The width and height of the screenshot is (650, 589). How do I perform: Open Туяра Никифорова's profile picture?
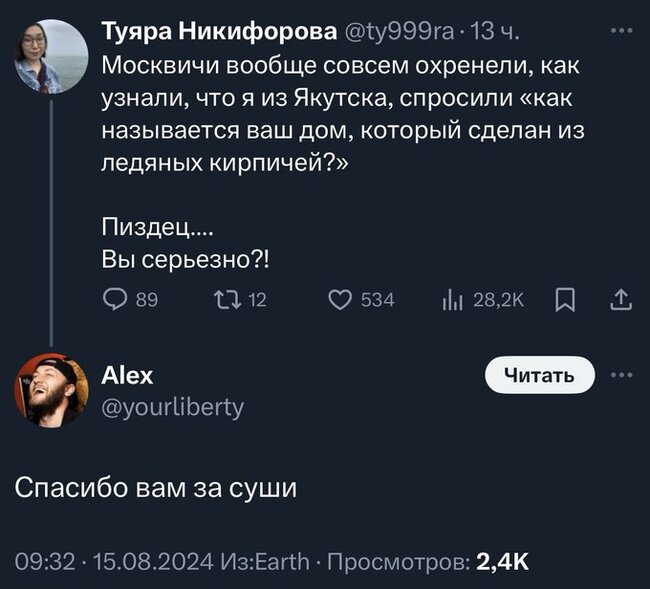(x=50, y=57)
